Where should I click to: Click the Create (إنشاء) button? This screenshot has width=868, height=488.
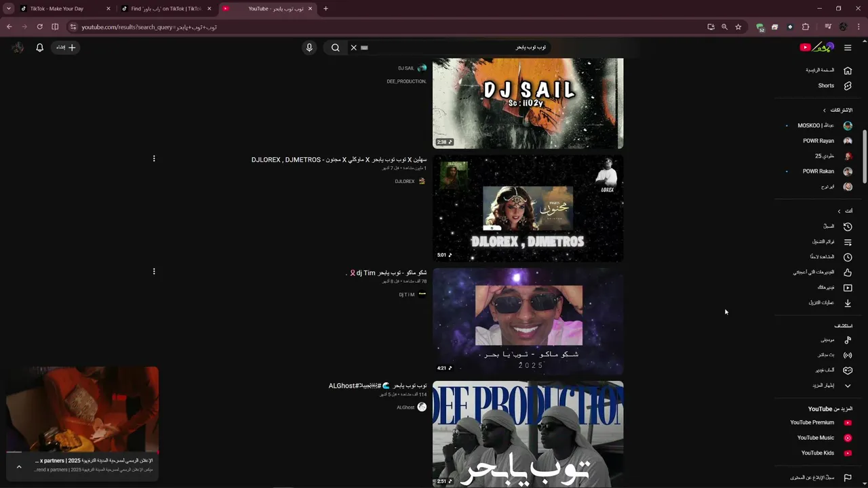pos(66,47)
